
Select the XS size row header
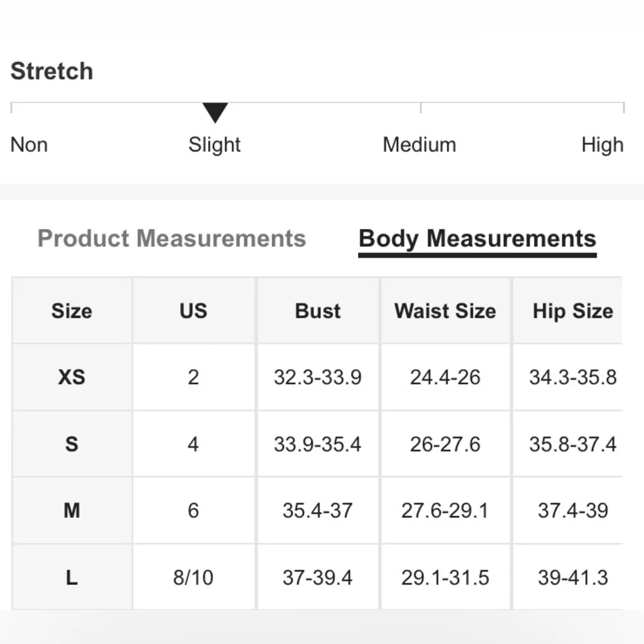(x=71, y=377)
